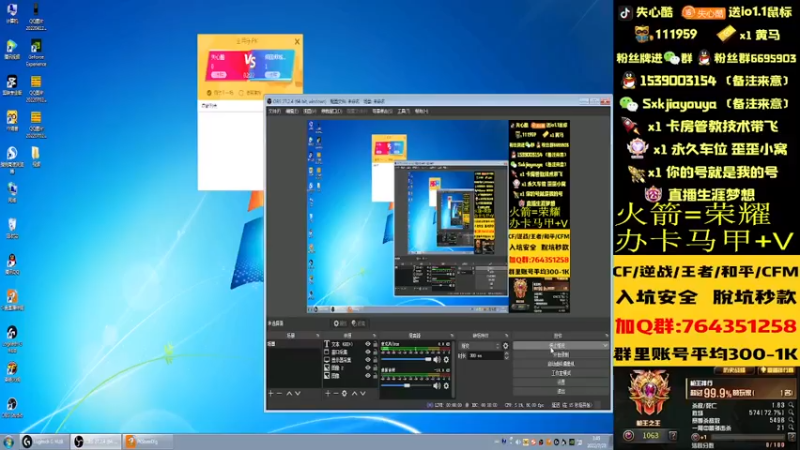
Task: Mute the 桌面音频 mixer channel speaker icon
Action: (x=437, y=386)
